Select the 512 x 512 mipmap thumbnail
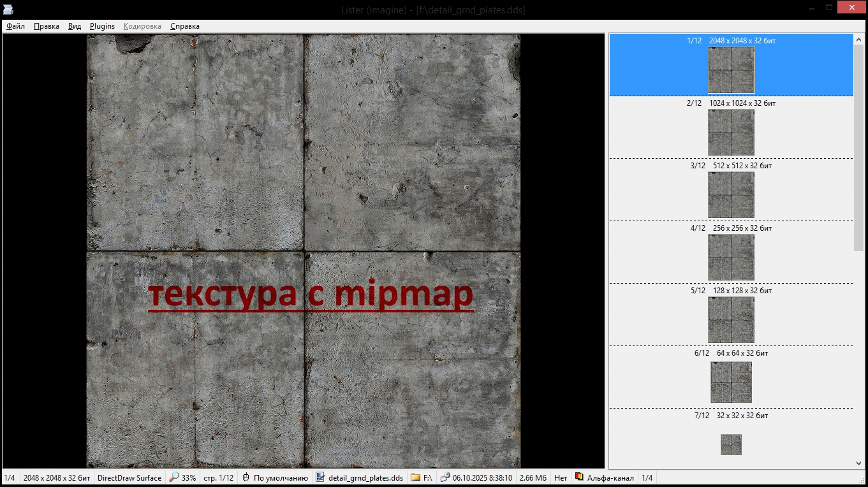The image size is (868, 487). (x=731, y=194)
